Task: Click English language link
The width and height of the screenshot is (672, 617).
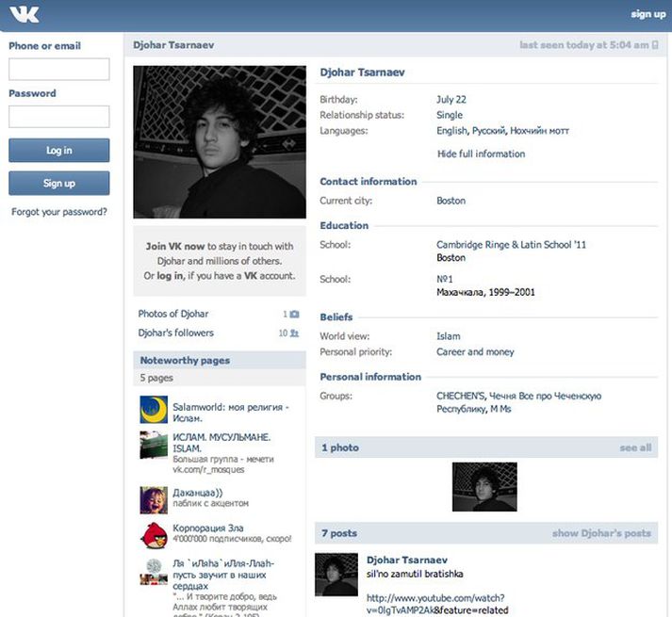Action: [451, 131]
